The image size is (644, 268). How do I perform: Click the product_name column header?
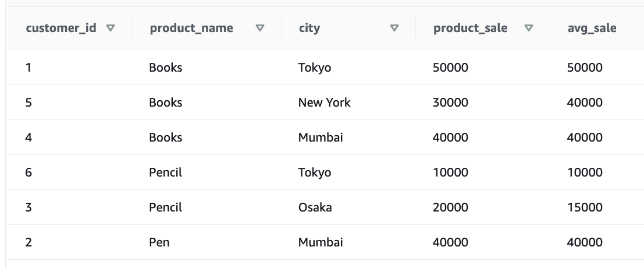point(191,28)
